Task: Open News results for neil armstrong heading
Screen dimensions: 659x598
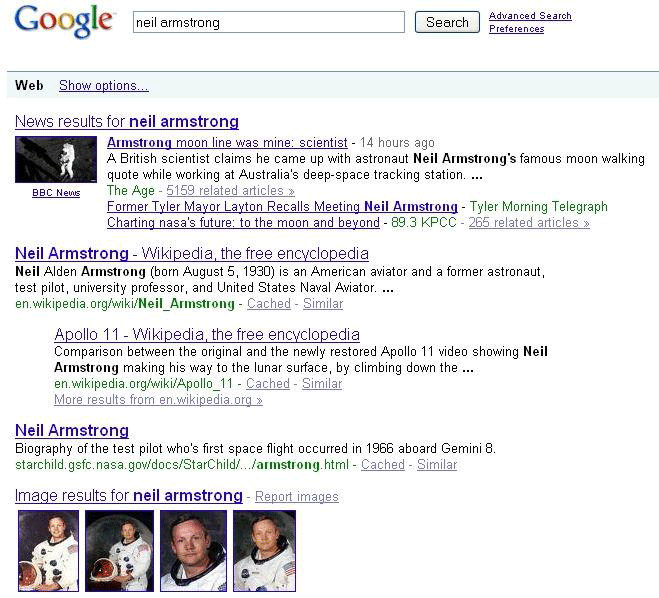Action: pos(127,121)
